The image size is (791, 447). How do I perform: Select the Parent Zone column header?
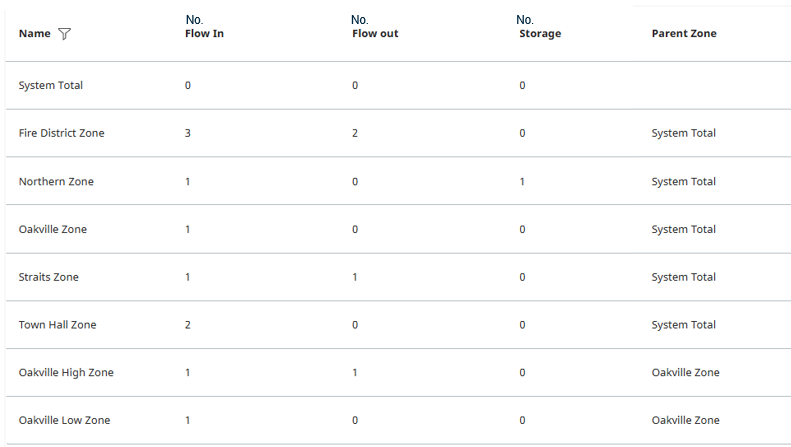coord(684,34)
